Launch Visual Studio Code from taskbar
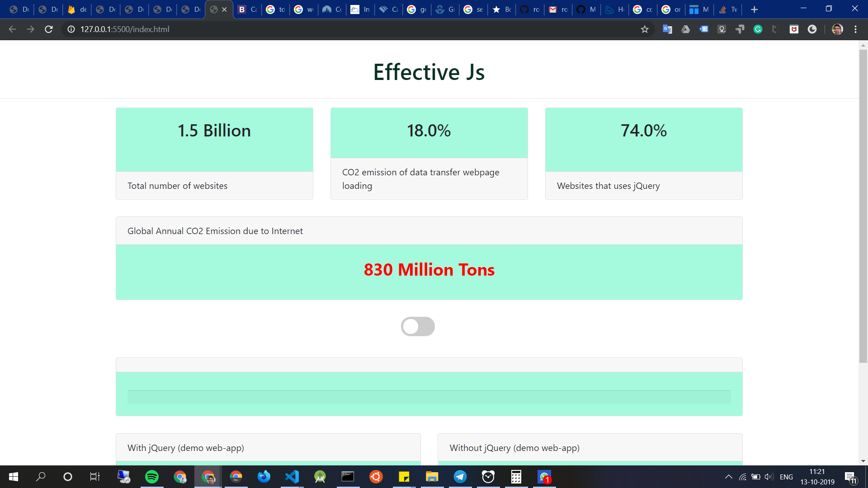The height and width of the screenshot is (488, 868). (292, 477)
